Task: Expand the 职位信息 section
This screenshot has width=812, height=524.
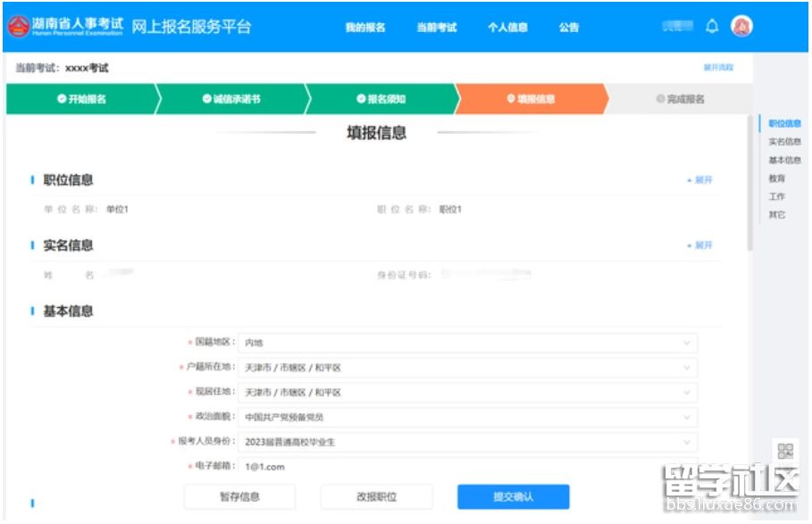Action: point(699,180)
